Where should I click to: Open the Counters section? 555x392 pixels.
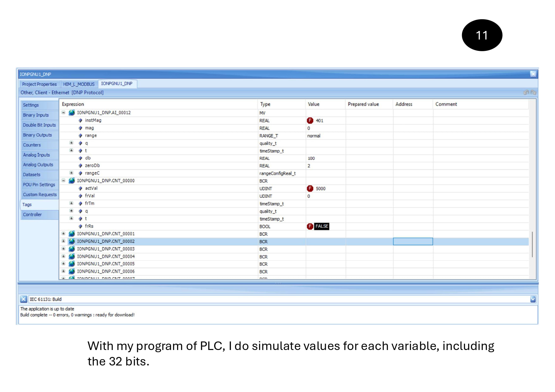click(32, 145)
